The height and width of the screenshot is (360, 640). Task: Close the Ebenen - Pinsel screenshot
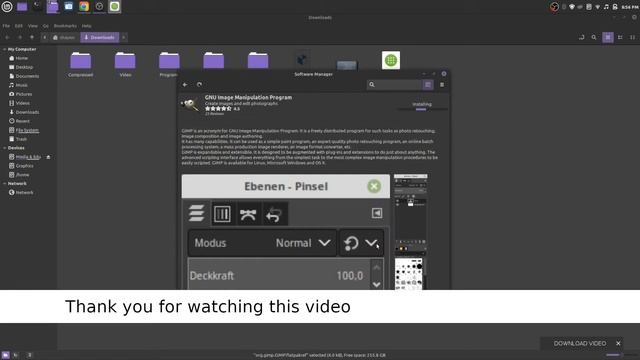374,187
